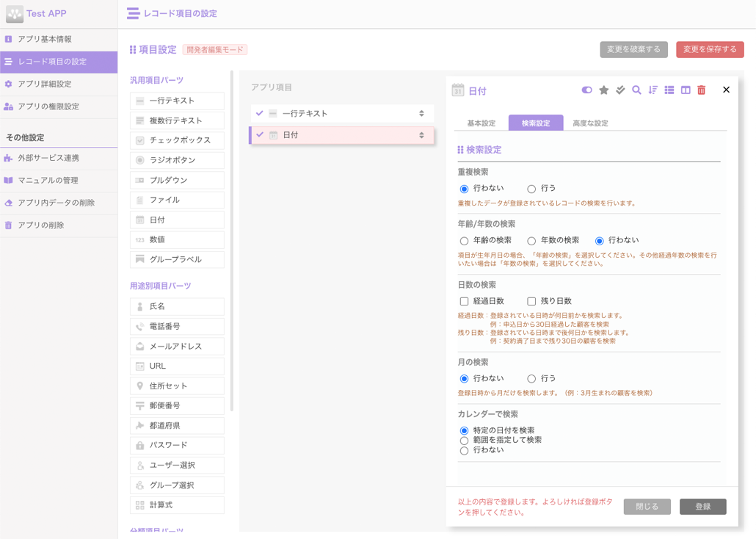Add the ラジオボタン part
The image size is (756, 539).
click(x=177, y=160)
